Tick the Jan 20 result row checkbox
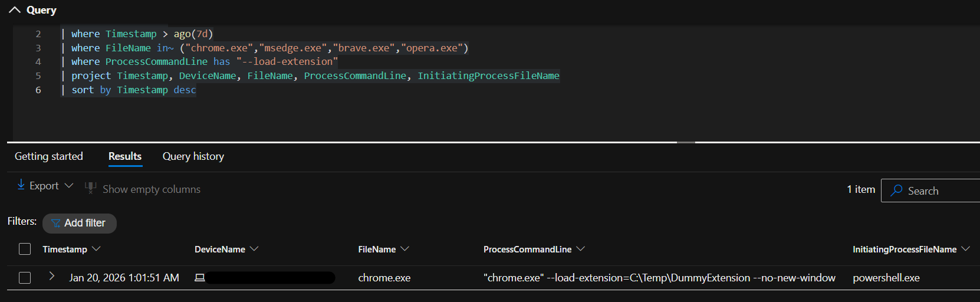This screenshot has width=980, height=302. 25,277
